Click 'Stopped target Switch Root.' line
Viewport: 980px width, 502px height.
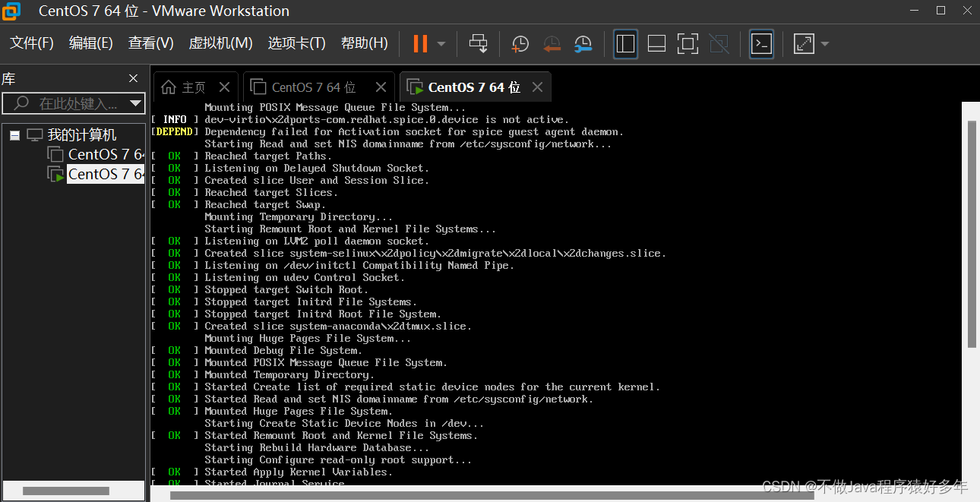[286, 289]
